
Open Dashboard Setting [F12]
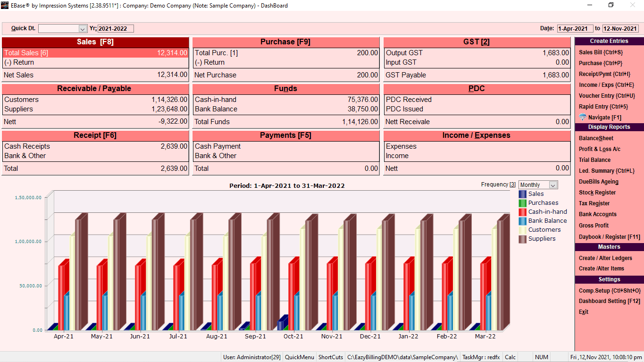point(609,301)
